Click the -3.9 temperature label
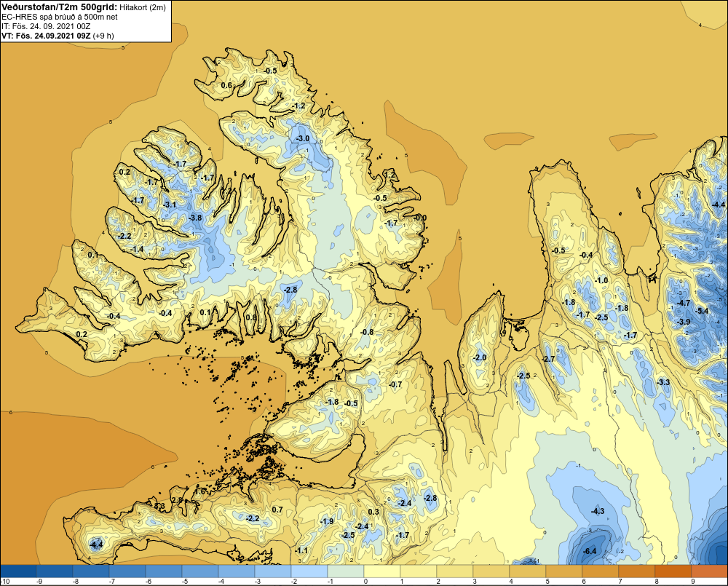 (684, 322)
